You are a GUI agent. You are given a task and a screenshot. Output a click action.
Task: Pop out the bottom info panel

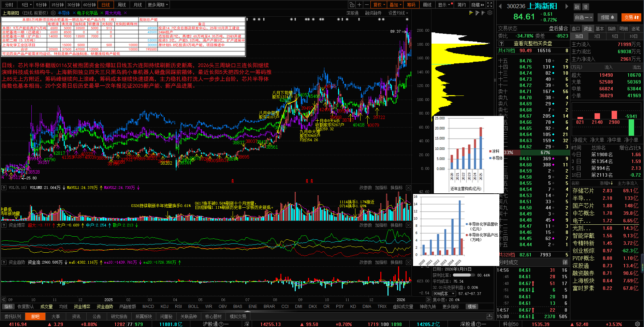click(x=489, y=316)
